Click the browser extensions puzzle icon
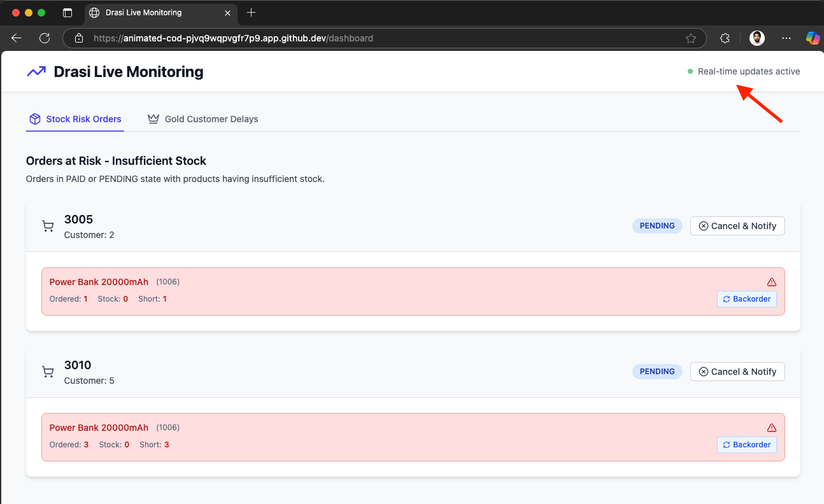This screenshot has height=504, width=824. coord(725,38)
